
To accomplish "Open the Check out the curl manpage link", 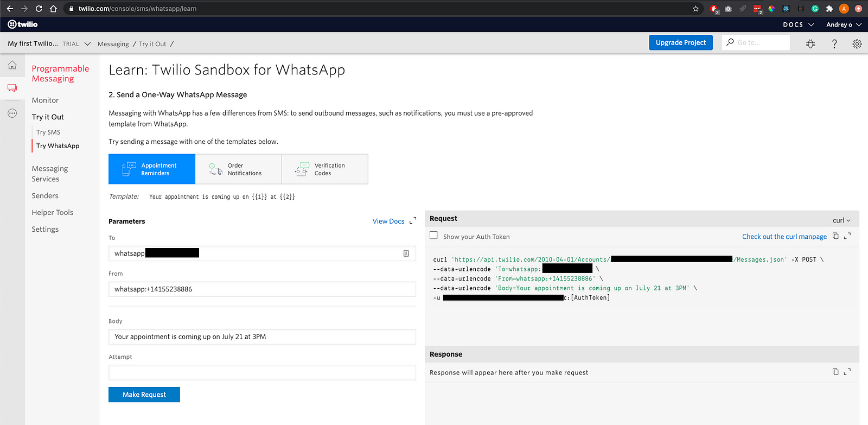I will tap(784, 237).
